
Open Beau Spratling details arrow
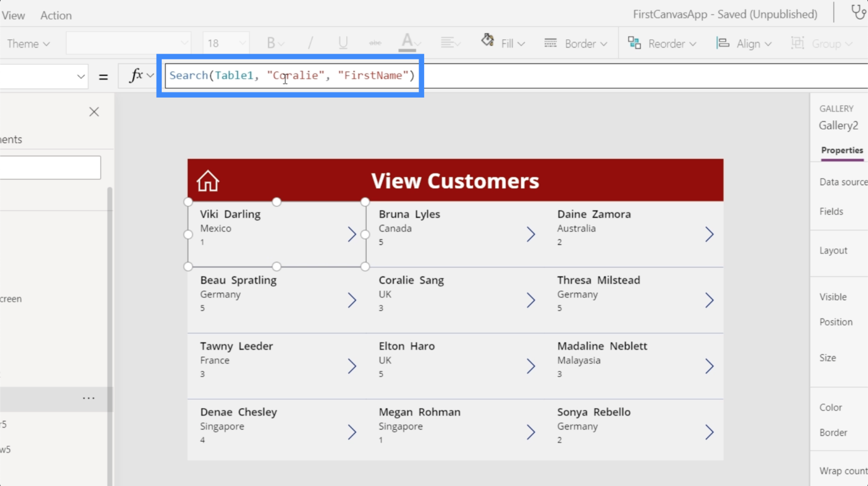[352, 301]
